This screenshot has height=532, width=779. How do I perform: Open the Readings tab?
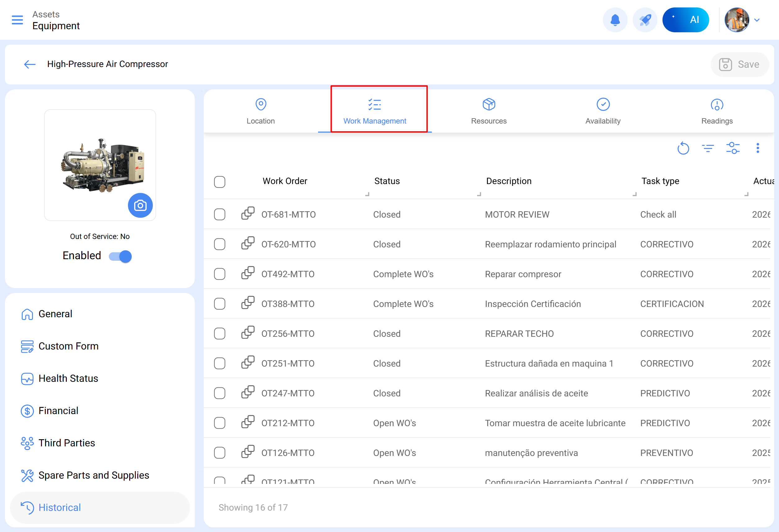coord(717,111)
